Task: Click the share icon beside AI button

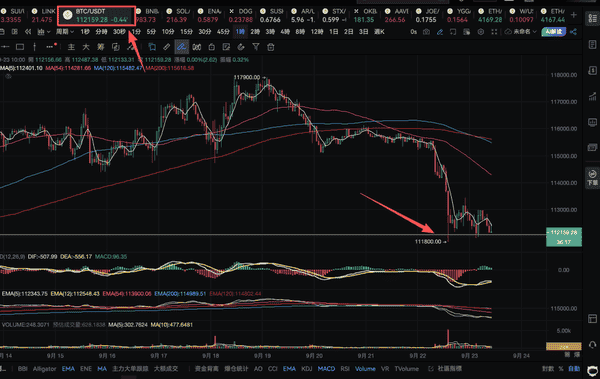Action: [x=573, y=32]
